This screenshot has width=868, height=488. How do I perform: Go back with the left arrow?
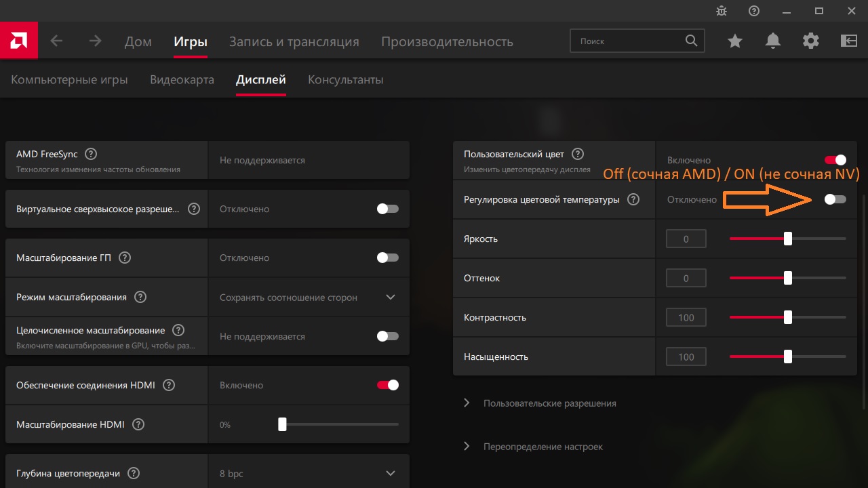56,41
